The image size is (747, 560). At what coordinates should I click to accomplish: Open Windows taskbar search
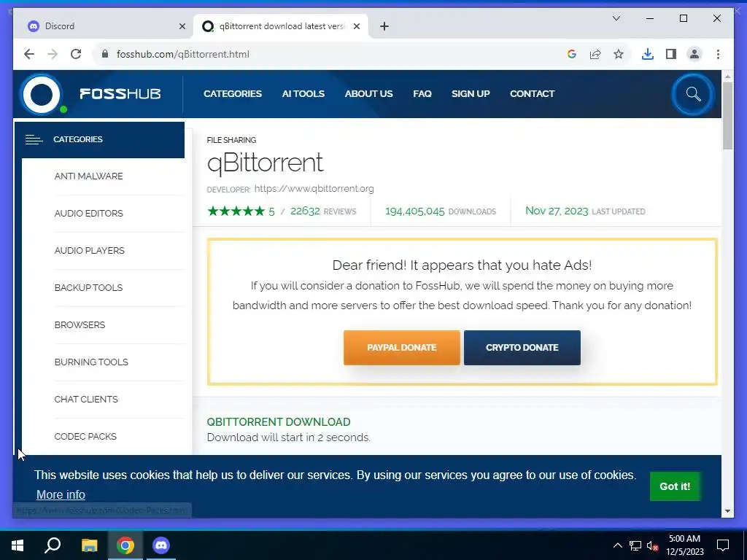[53, 545]
